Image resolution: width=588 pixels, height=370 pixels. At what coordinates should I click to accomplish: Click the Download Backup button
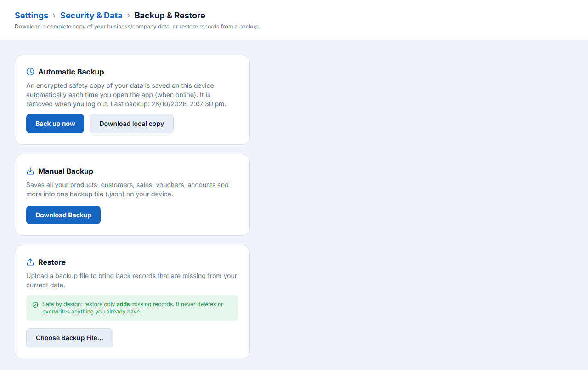[63, 215]
